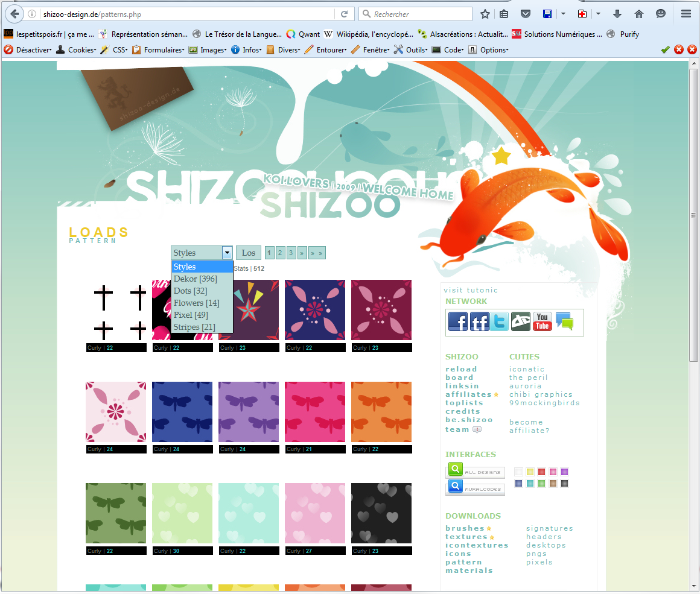Click the blue Muralcodes search icon
Screen dimensions: 700x594
tap(456, 486)
